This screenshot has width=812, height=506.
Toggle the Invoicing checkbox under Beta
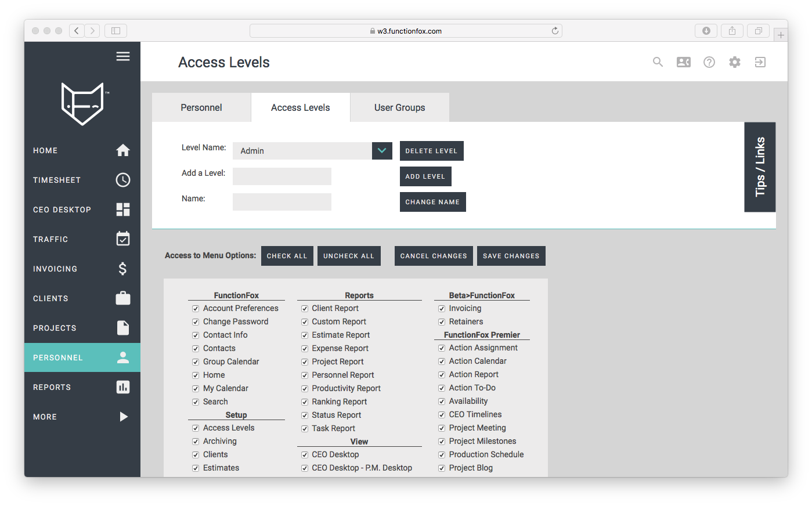pyautogui.click(x=442, y=309)
